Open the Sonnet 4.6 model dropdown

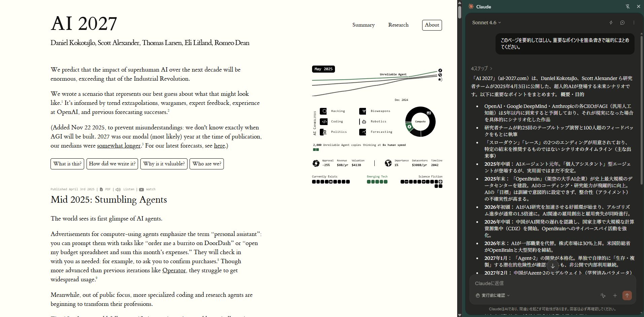click(x=486, y=23)
